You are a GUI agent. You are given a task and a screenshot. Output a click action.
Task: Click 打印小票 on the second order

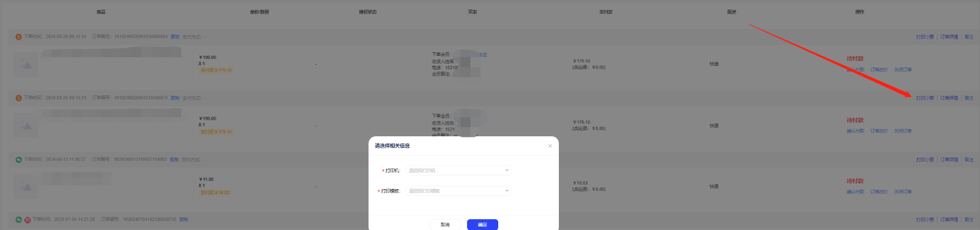pos(925,98)
